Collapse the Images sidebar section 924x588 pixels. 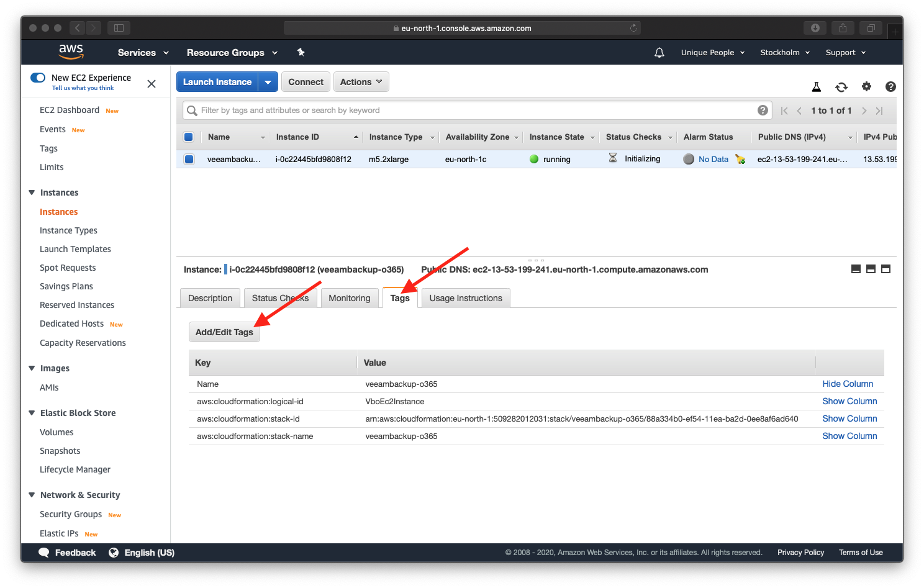coord(32,368)
